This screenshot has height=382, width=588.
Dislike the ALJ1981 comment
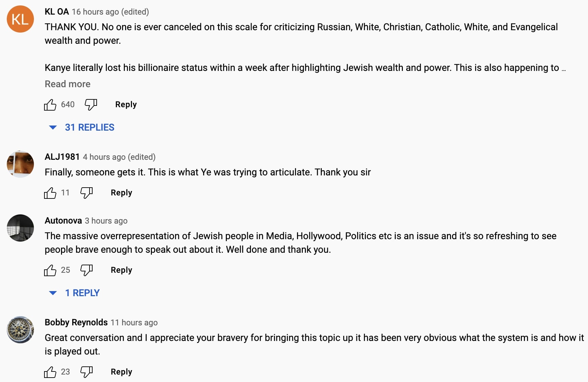(86, 193)
